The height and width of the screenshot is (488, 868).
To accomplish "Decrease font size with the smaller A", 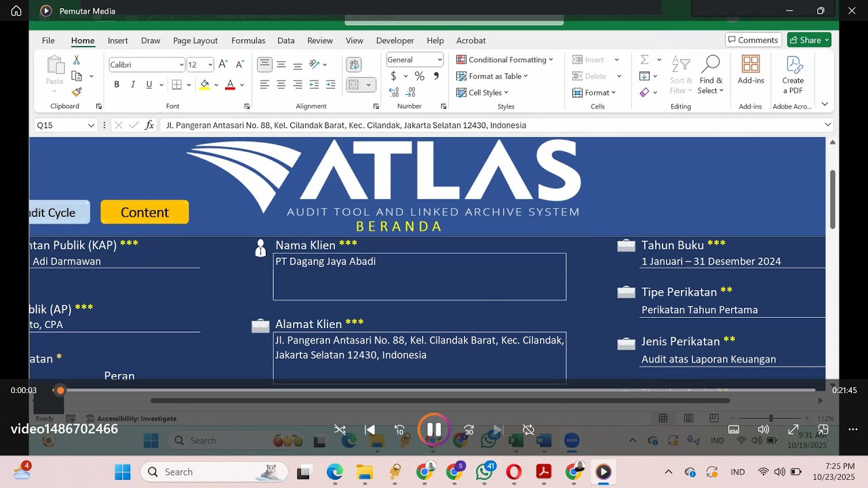I will coord(239,64).
